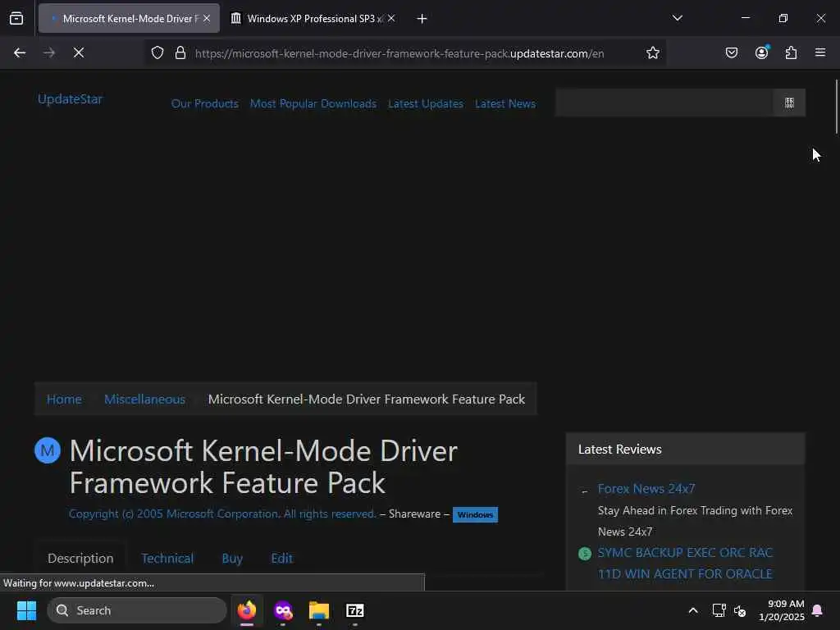The height and width of the screenshot is (630, 840).
Task: Switch to the Technical tab
Action: (167, 558)
